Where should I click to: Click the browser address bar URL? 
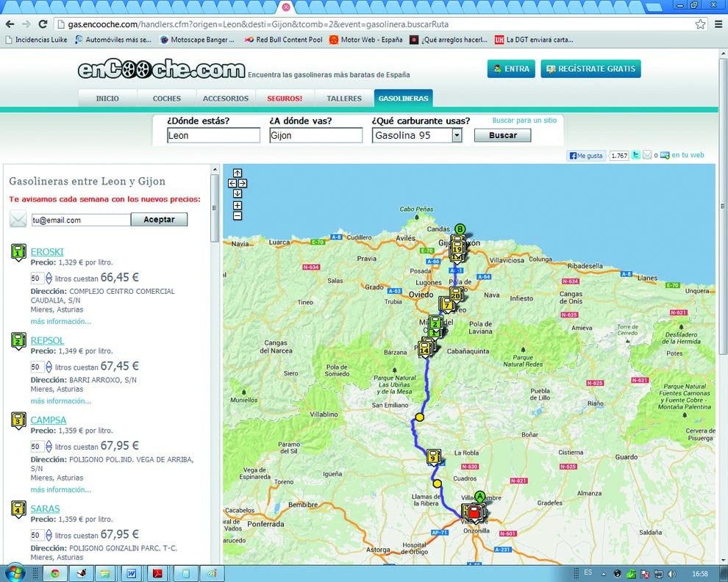click(258, 24)
